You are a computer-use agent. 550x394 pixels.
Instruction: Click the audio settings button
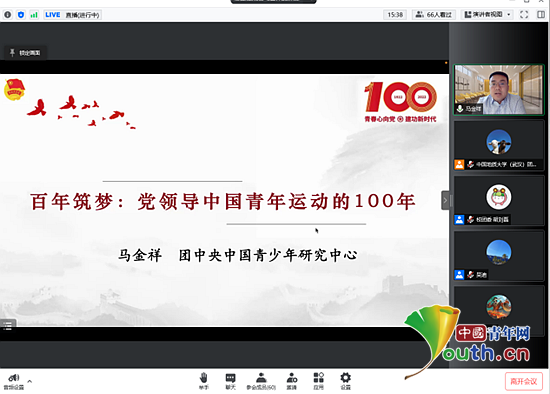point(14,381)
